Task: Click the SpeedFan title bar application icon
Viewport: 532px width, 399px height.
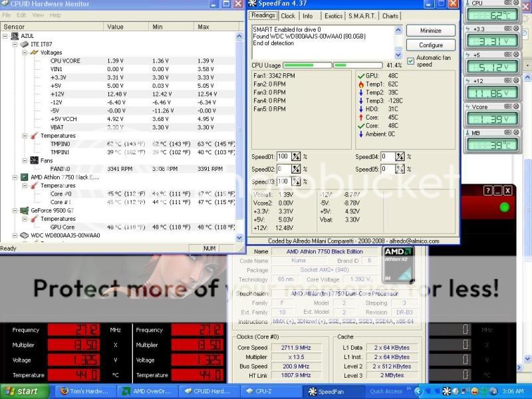Action: coord(252,4)
